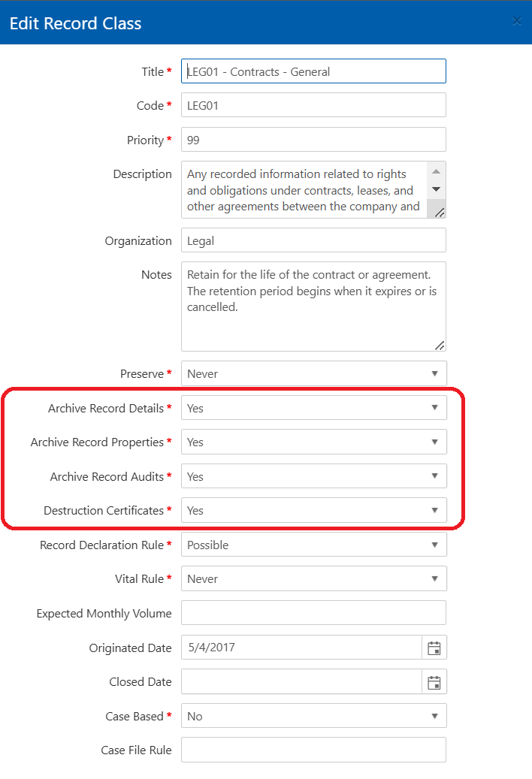Expand the Preserve dropdown
The height and width of the screenshot is (779, 532).
(313, 373)
